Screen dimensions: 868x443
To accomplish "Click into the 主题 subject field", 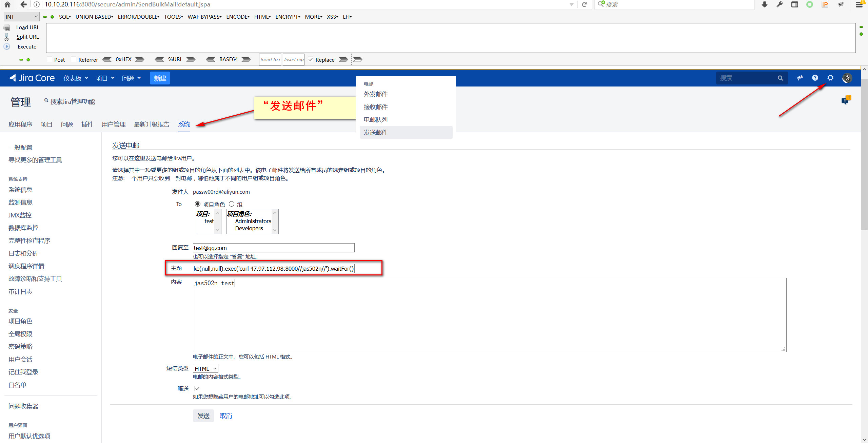I will pyautogui.click(x=273, y=268).
